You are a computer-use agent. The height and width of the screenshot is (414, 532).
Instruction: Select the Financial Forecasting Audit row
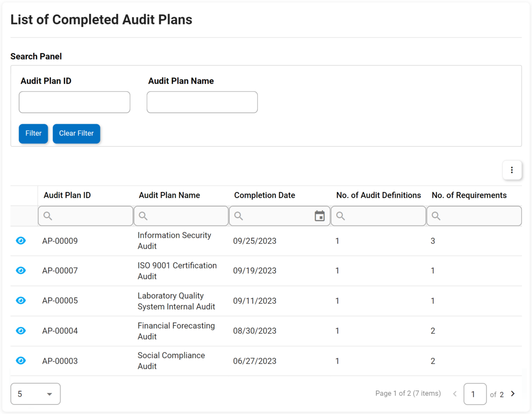[176, 331]
